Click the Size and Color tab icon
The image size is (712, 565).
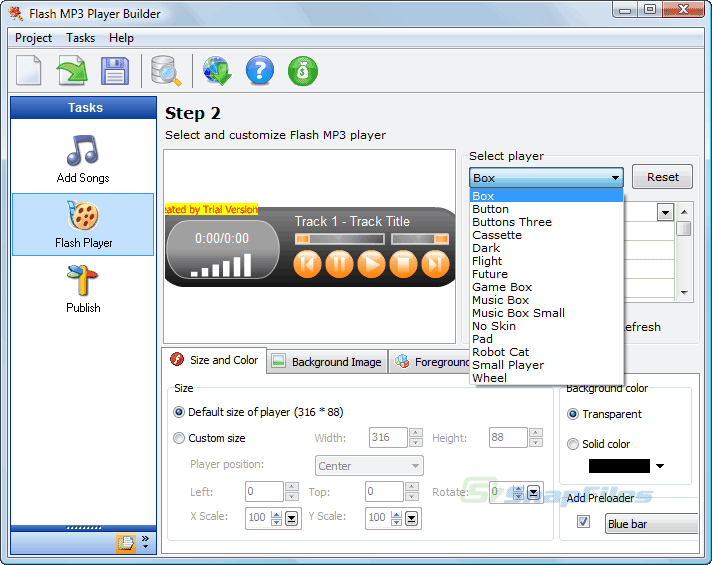click(x=177, y=359)
